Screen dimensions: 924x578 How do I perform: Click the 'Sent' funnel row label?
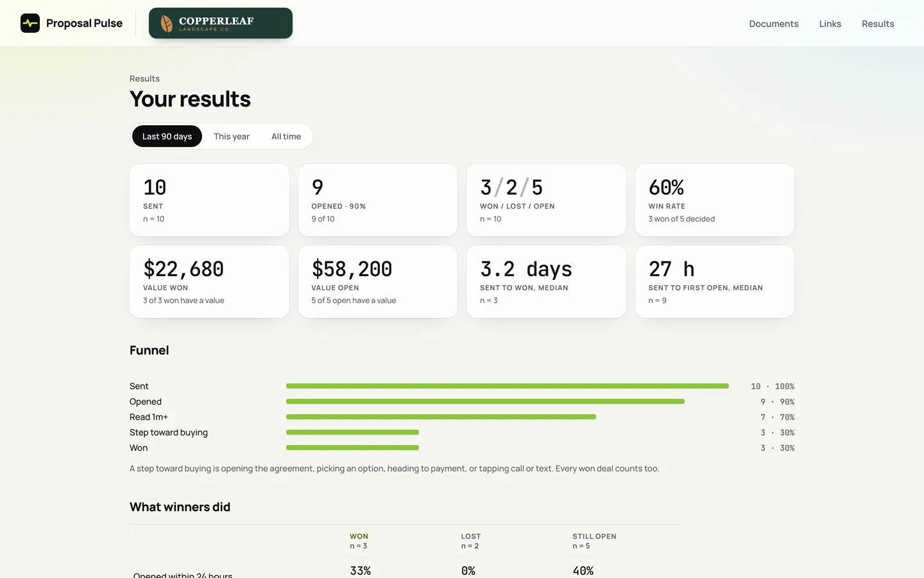pyautogui.click(x=139, y=386)
